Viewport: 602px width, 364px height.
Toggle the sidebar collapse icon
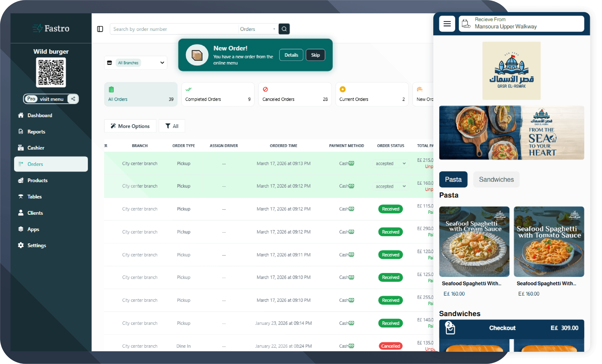[100, 29]
